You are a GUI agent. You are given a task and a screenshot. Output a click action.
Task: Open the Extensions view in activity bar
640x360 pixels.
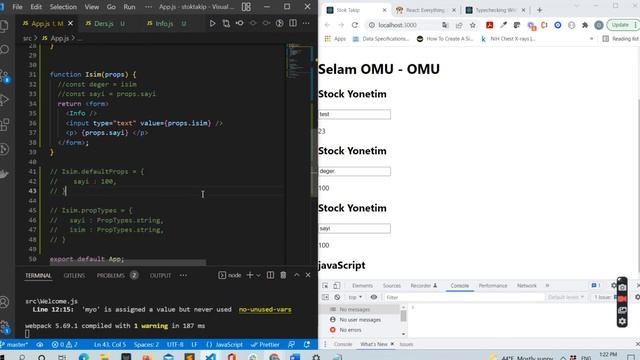(x=4, y=124)
